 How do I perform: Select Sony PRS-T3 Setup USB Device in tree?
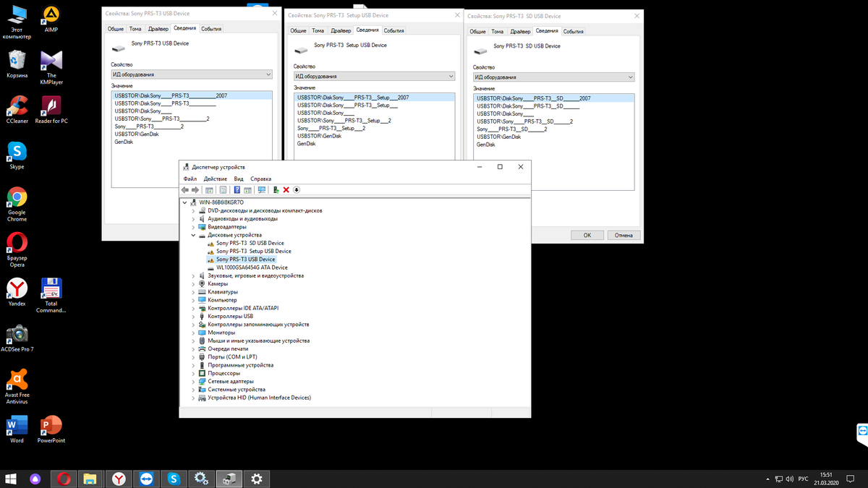(253, 251)
